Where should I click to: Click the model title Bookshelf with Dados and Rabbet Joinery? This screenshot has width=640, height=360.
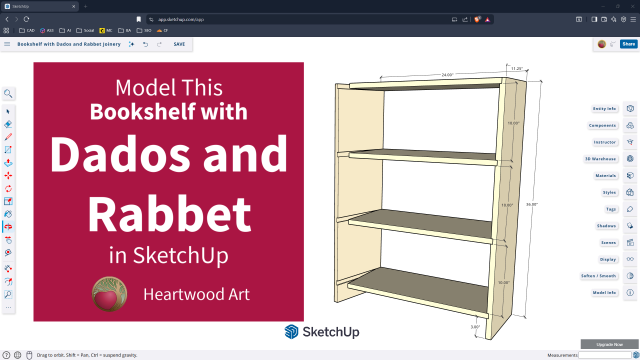pos(69,44)
